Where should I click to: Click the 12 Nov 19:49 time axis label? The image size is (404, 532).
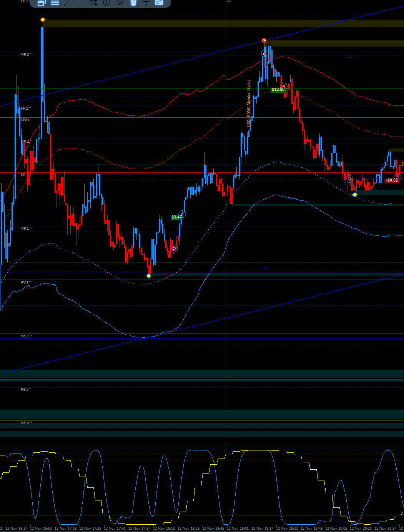tap(311, 529)
